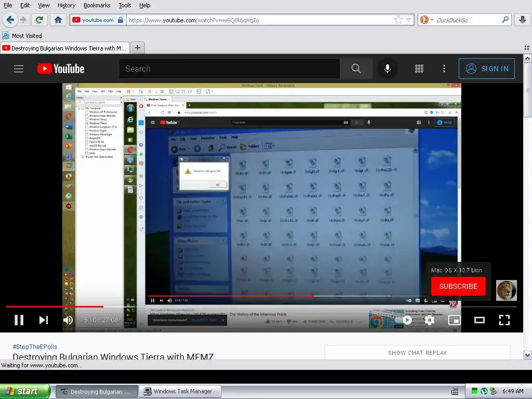Start voice search with the microphone icon

(x=387, y=69)
